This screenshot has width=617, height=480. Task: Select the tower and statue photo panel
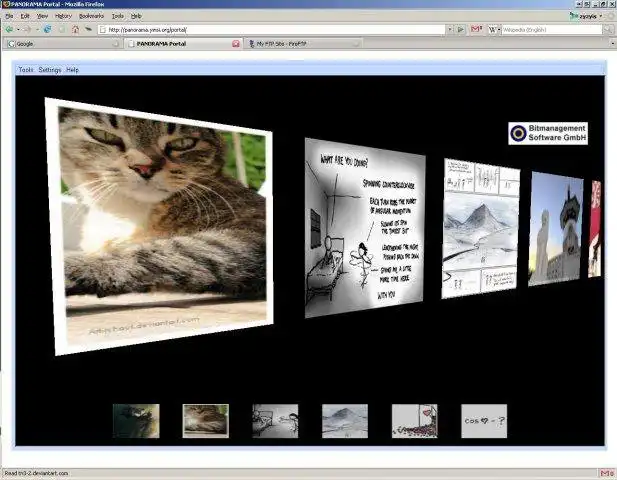556,229
